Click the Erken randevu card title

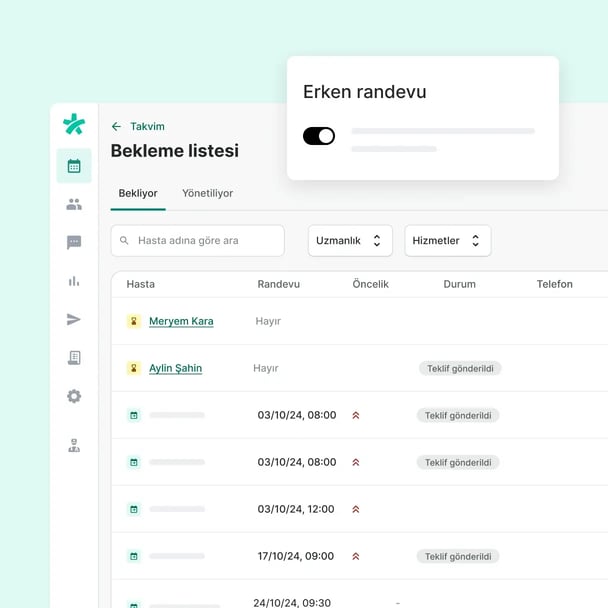coord(364,92)
